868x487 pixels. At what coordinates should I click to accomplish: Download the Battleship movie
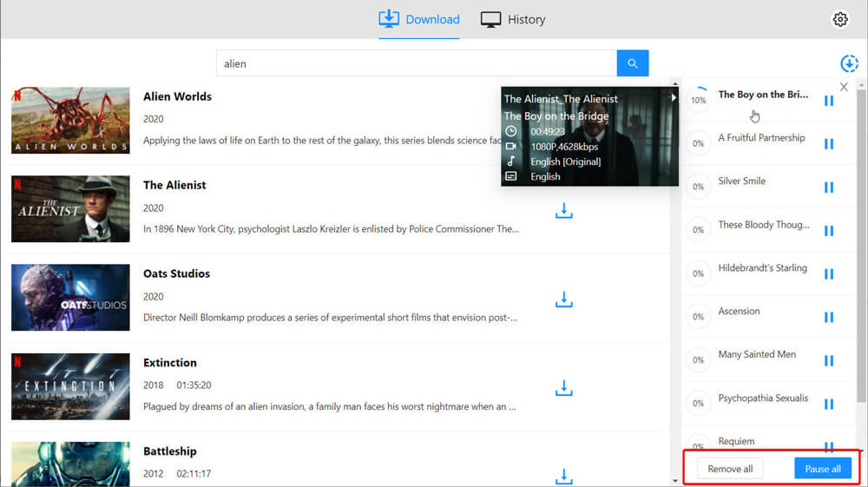(563, 477)
